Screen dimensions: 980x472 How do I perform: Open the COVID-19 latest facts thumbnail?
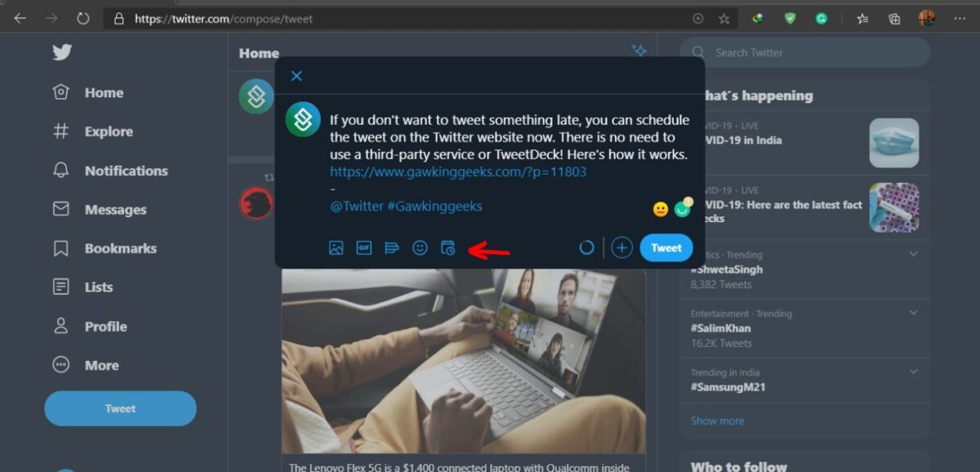[894, 207]
